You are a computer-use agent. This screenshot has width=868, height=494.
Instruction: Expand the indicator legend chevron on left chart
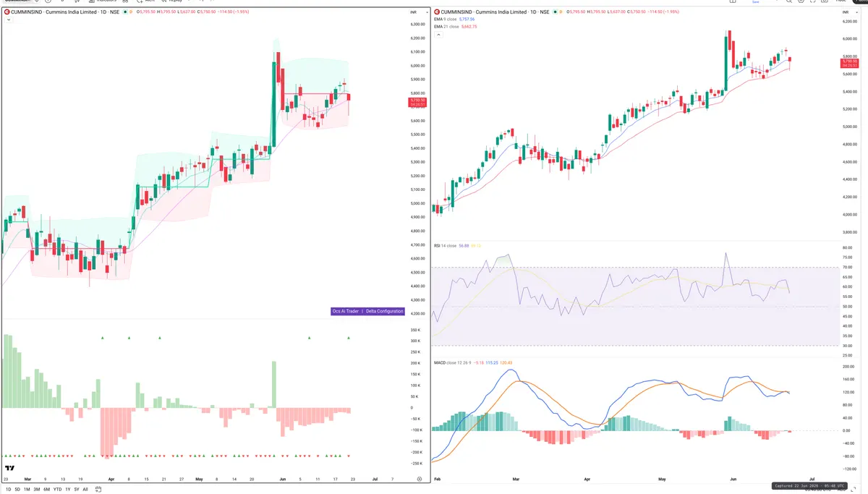pos(8,20)
